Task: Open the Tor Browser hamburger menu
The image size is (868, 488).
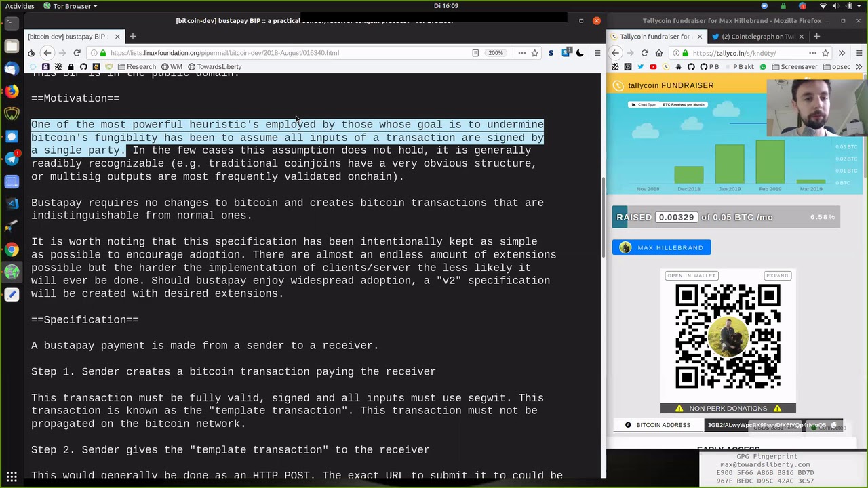Action: point(597,53)
